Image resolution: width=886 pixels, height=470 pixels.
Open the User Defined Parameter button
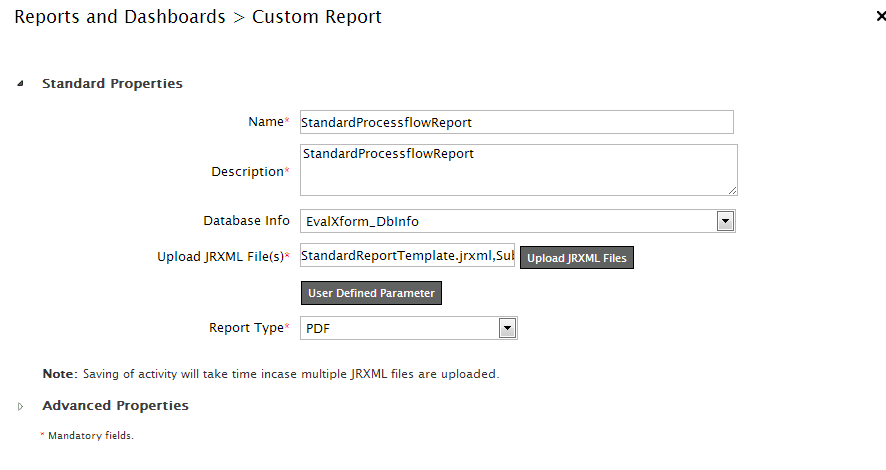[371, 293]
